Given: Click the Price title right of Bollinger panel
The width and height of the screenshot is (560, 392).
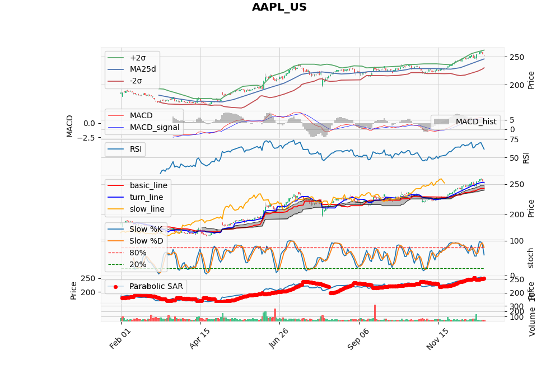Looking at the screenshot, I should click(531, 80).
